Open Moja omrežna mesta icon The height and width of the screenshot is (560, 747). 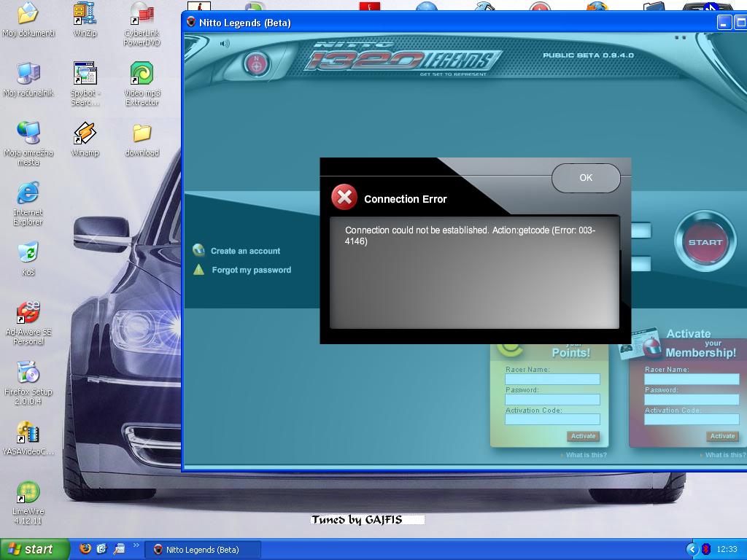(28, 144)
